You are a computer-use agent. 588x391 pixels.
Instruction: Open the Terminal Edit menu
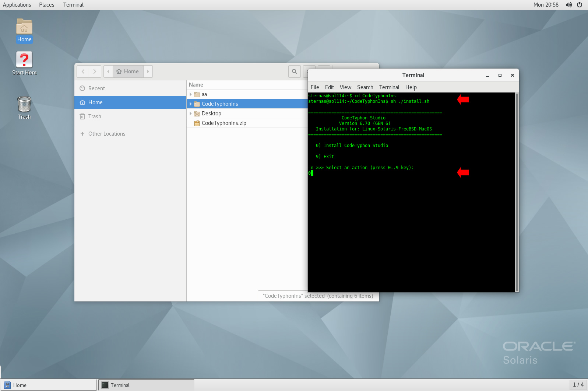330,87
